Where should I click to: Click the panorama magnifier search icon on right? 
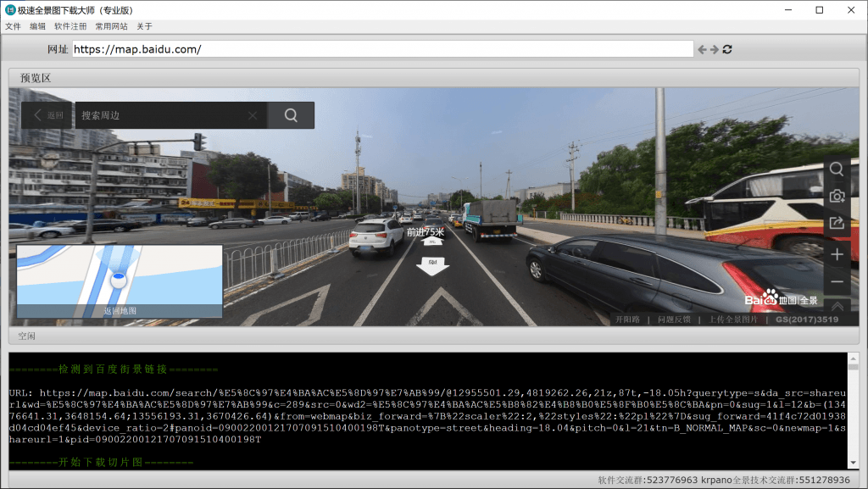(x=837, y=169)
